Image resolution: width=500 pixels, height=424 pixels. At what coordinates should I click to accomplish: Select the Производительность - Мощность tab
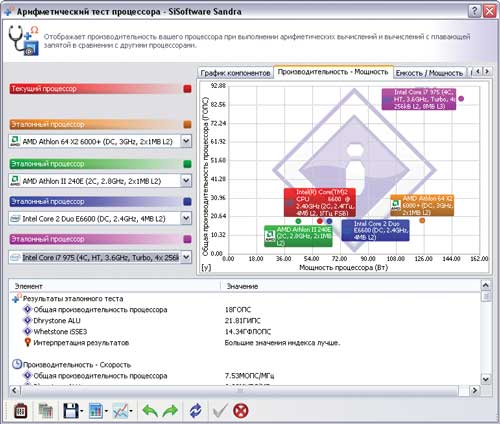333,72
